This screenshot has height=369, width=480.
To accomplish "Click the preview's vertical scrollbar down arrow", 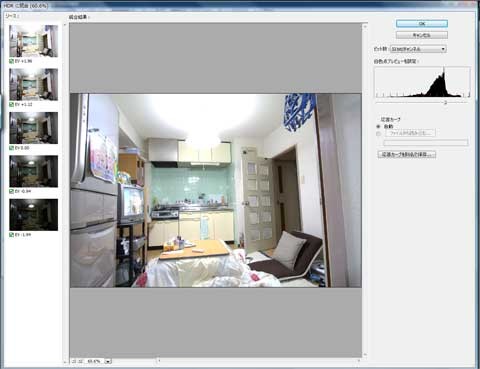I will pyautogui.click(x=365, y=355).
